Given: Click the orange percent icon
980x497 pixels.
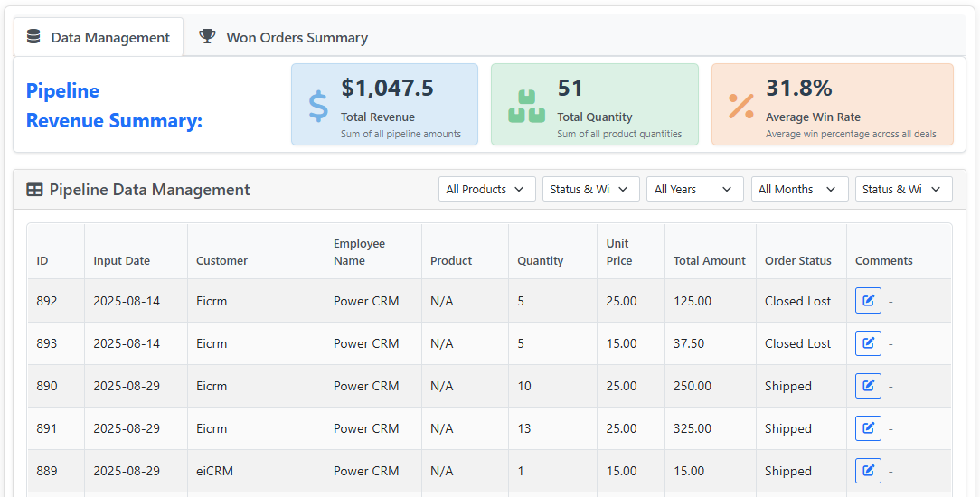Looking at the screenshot, I should pyautogui.click(x=740, y=106).
